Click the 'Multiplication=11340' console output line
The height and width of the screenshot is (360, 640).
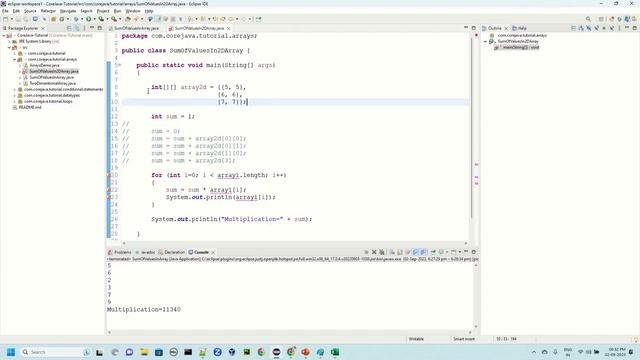[x=144, y=310]
